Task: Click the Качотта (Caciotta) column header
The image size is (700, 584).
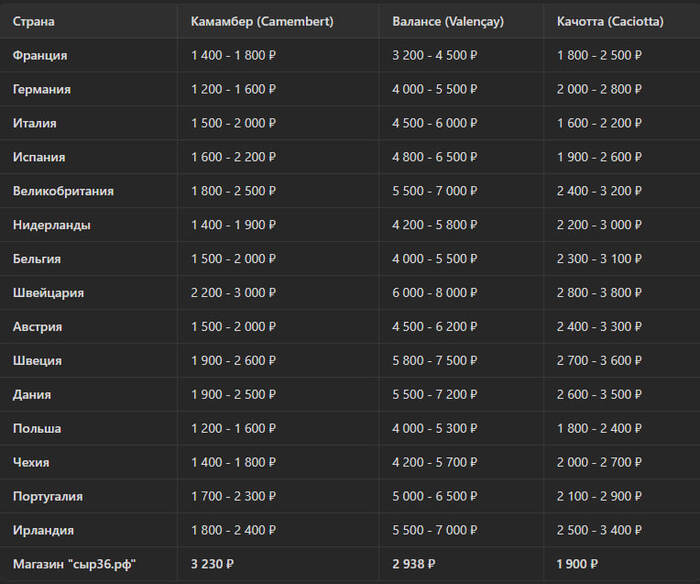Action: [610, 21]
